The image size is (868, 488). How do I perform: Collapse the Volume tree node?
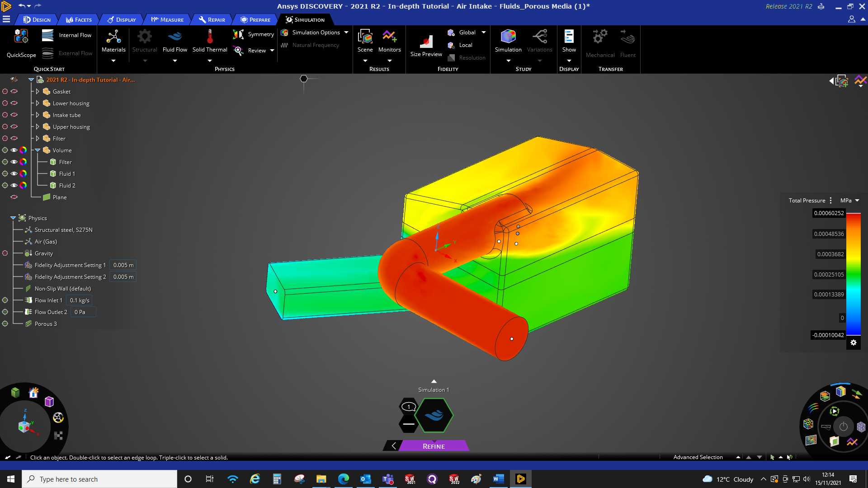38,150
